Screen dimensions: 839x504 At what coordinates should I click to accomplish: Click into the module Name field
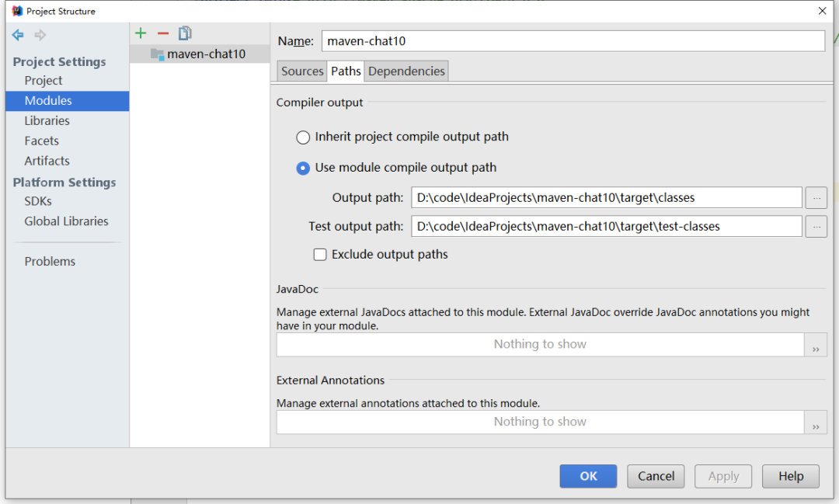tap(573, 41)
